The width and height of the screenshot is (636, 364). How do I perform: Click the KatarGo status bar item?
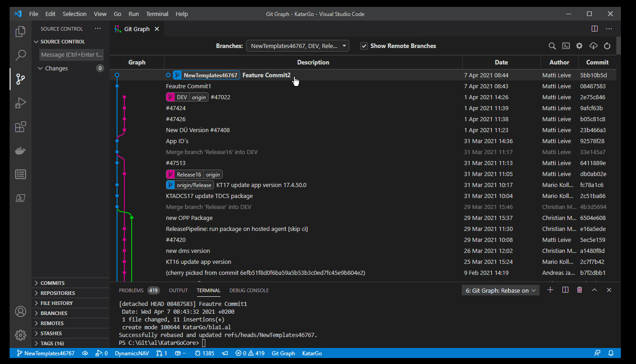[312, 353]
